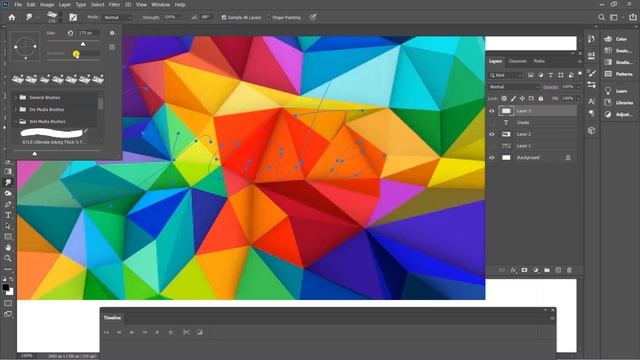
Task: Click the Timeline panel tab
Action: pos(112,318)
